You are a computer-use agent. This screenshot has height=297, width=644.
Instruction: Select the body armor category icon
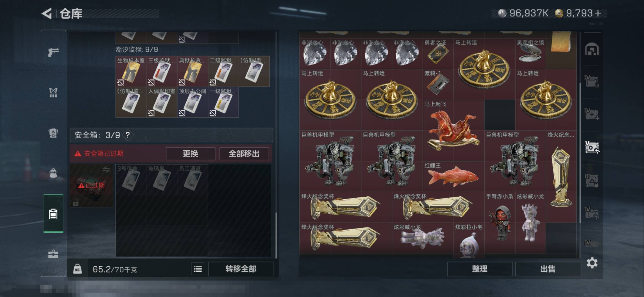pos(53,92)
